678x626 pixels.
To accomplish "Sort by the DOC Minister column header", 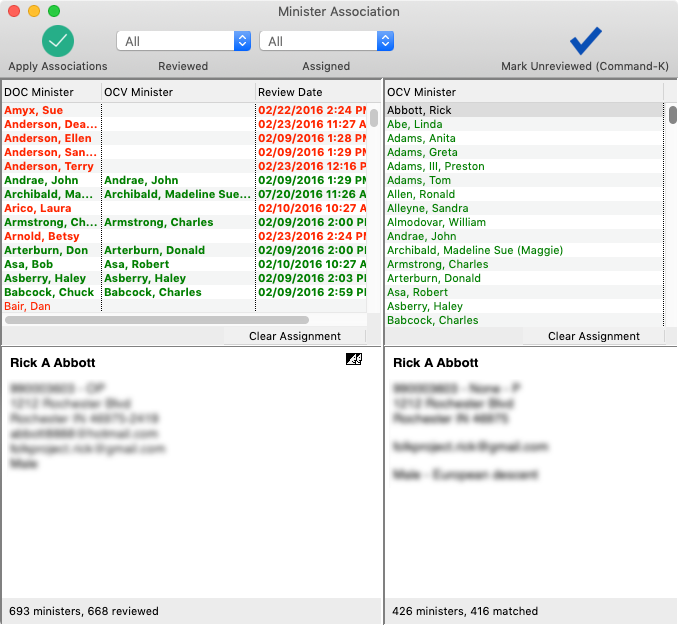I will click(50, 92).
